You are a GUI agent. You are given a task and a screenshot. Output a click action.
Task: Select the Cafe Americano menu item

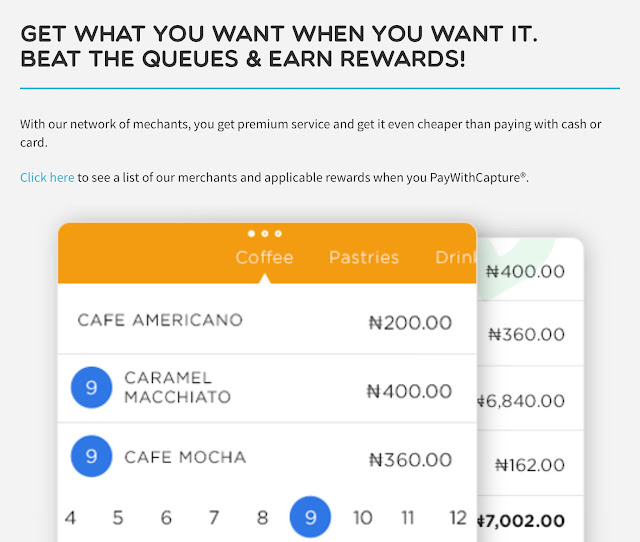[x=267, y=319]
